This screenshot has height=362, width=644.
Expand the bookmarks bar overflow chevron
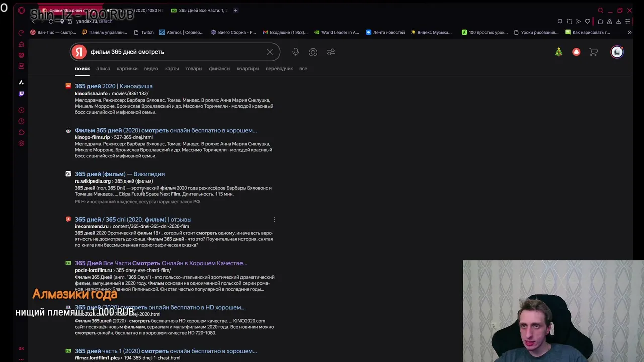click(629, 32)
